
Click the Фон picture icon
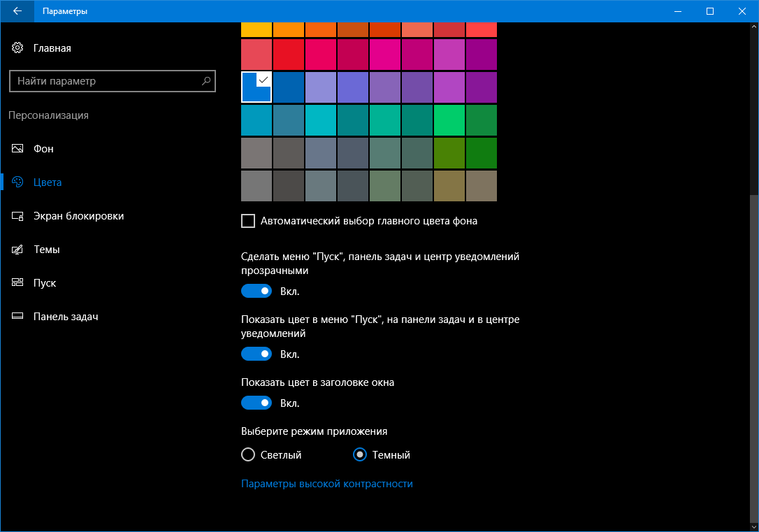[17, 149]
